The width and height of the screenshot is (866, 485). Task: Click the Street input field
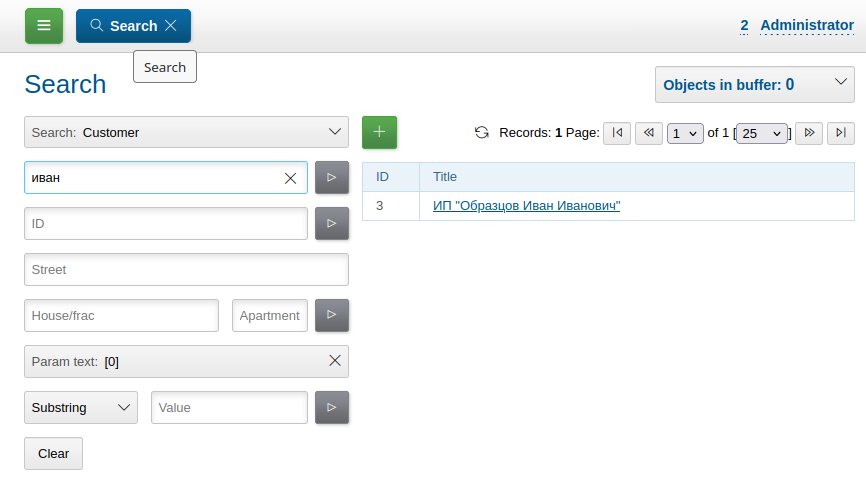point(186,270)
